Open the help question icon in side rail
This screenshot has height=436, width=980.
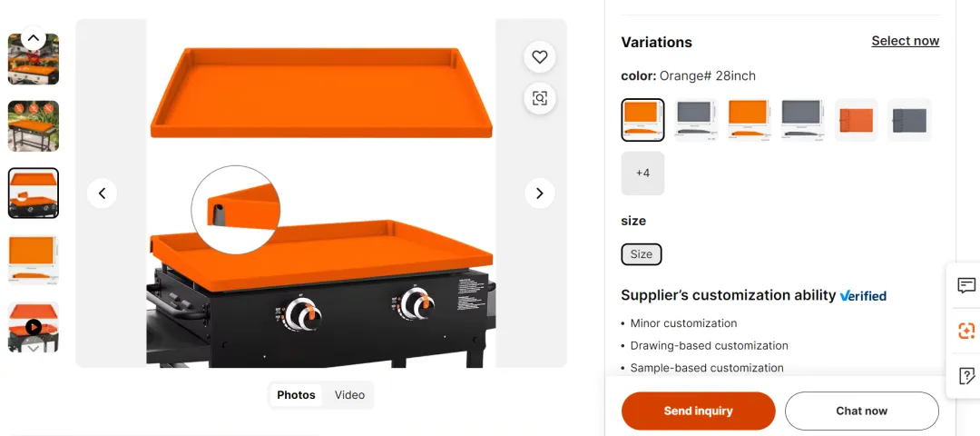click(966, 376)
